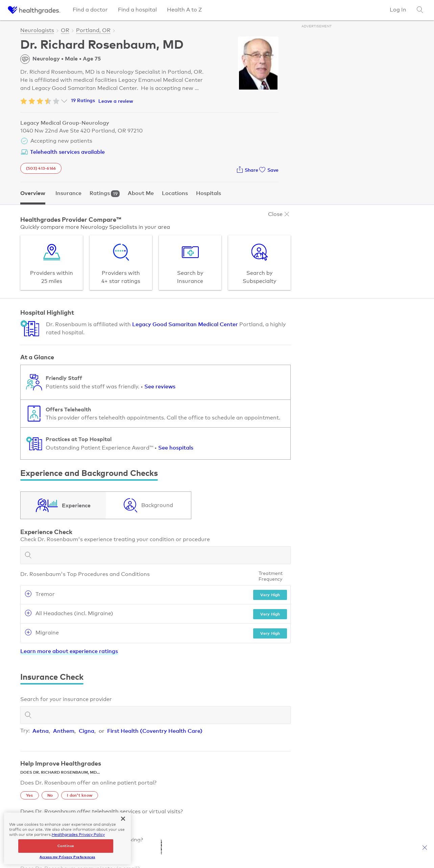This screenshot has width=434, height=868.
Task: Switch to the Background check toggle
Action: pos(148,505)
